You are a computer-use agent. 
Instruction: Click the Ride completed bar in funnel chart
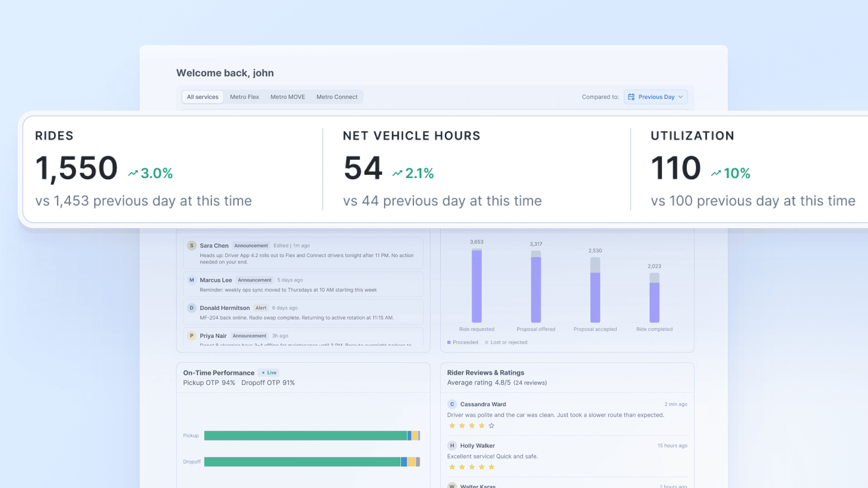pyautogui.click(x=654, y=298)
